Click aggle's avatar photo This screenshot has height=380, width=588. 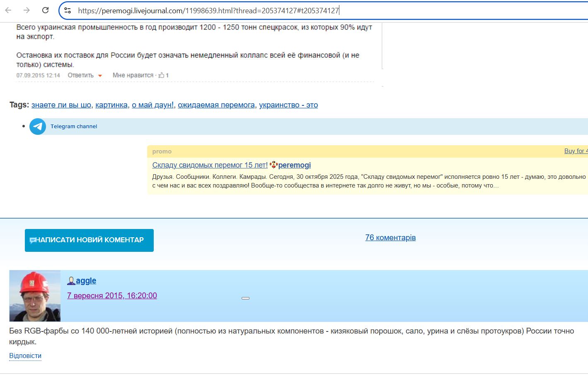(x=35, y=296)
